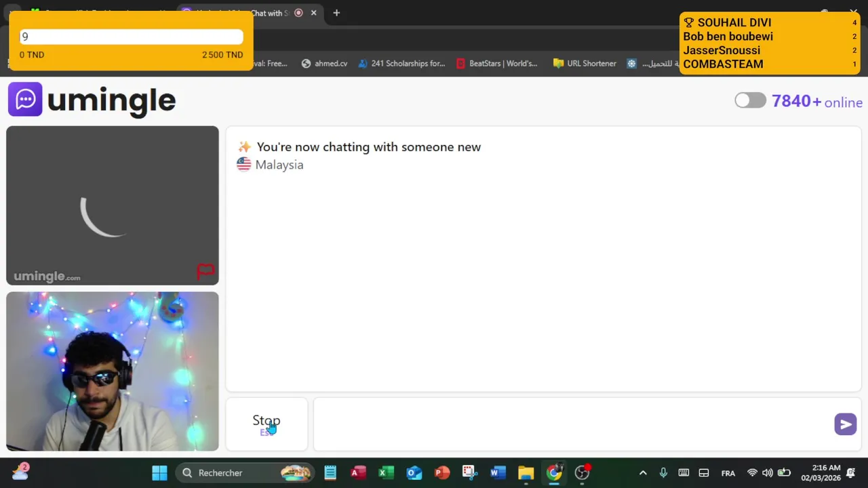
Task: Click the umingle chat bubble logo icon
Action: pos(25,99)
